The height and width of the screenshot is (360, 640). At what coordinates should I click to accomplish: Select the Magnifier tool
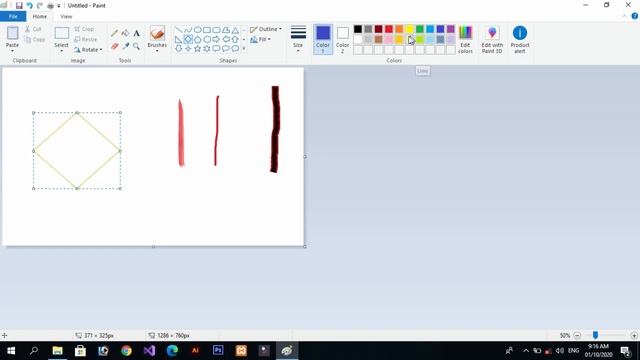(x=136, y=46)
